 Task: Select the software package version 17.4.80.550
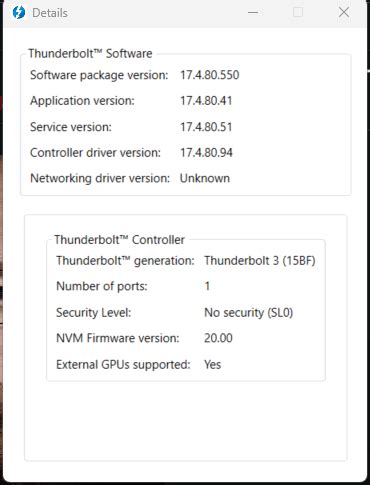(210, 75)
